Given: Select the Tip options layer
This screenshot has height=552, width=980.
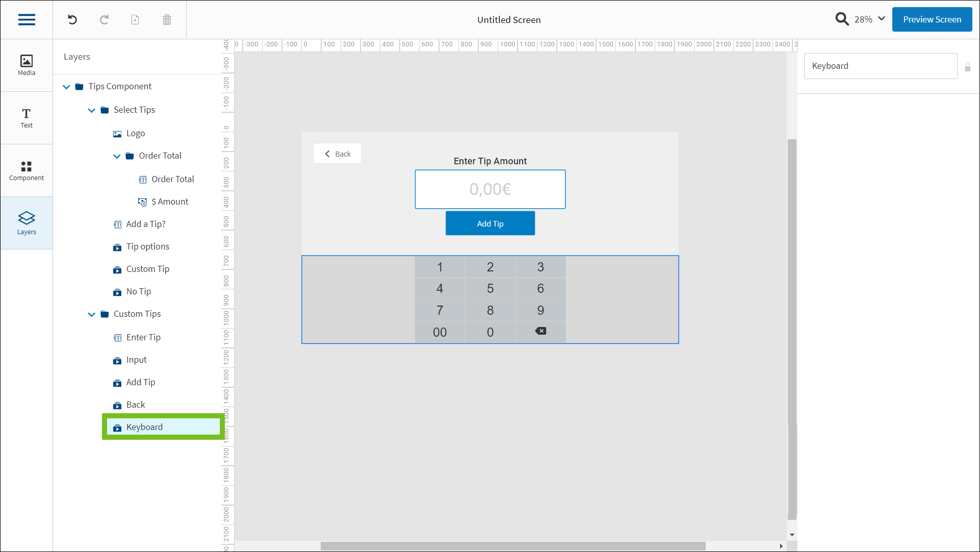Looking at the screenshot, I should [x=147, y=247].
